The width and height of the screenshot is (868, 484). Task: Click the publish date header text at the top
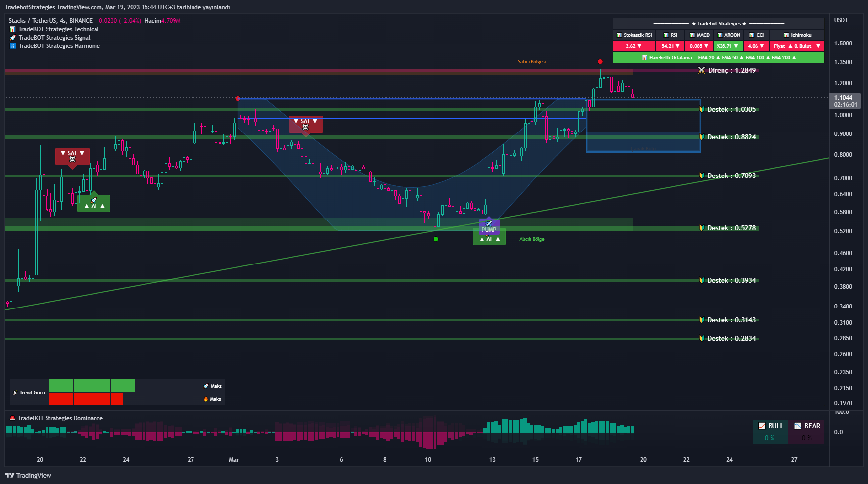[x=117, y=7]
